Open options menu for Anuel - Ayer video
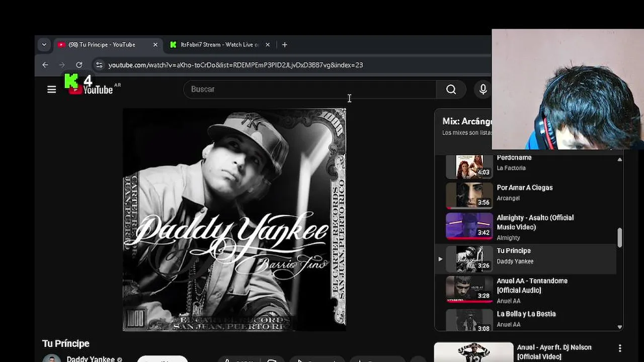This screenshot has width=644, height=362. point(620,348)
